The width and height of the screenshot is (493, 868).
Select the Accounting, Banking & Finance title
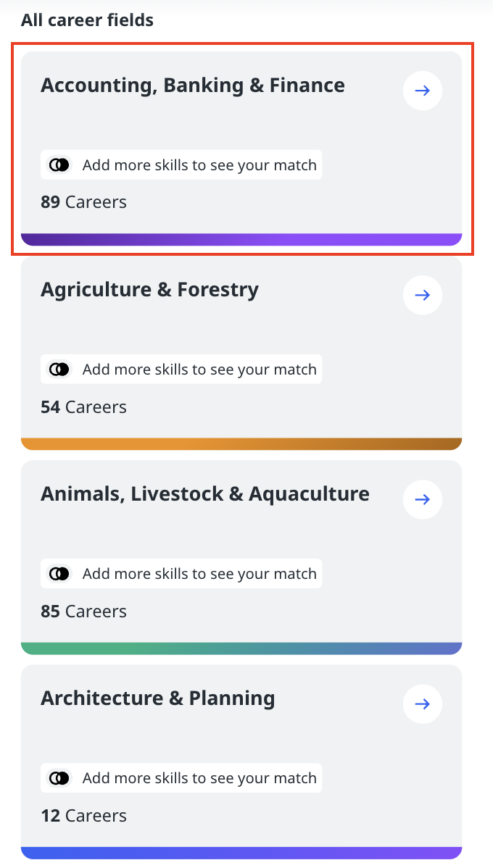(x=193, y=85)
